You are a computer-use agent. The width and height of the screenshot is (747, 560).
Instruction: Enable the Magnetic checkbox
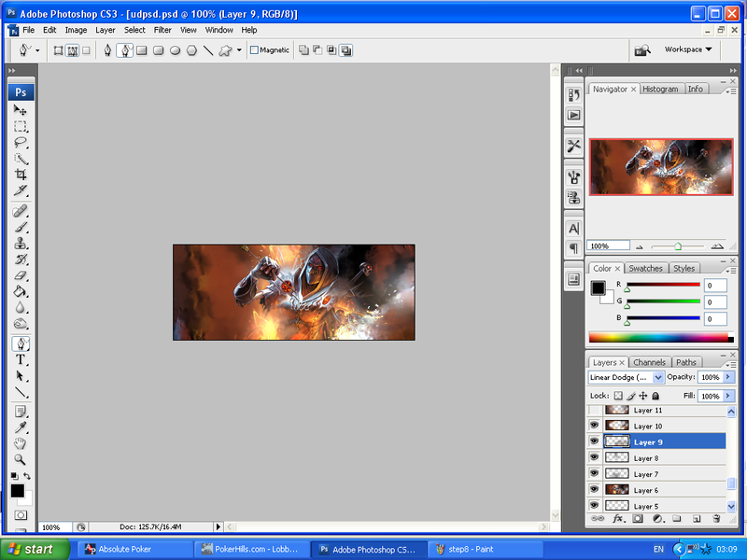(x=254, y=50)
